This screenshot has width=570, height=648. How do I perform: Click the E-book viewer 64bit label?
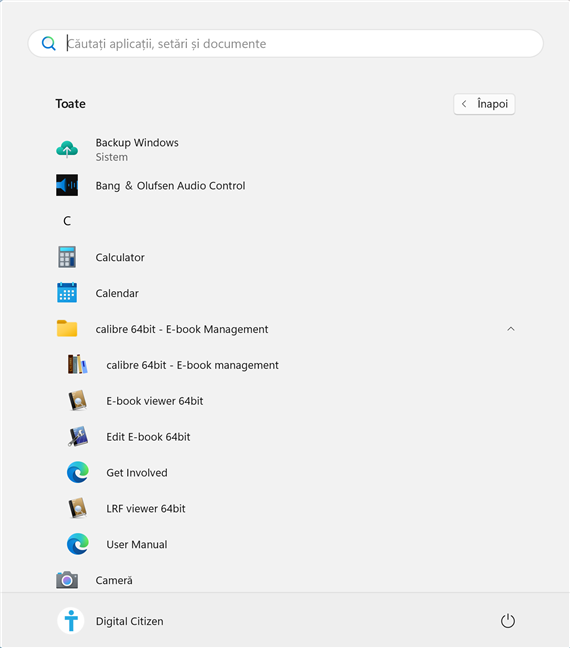pyautogui.click(x=155, y=401)
